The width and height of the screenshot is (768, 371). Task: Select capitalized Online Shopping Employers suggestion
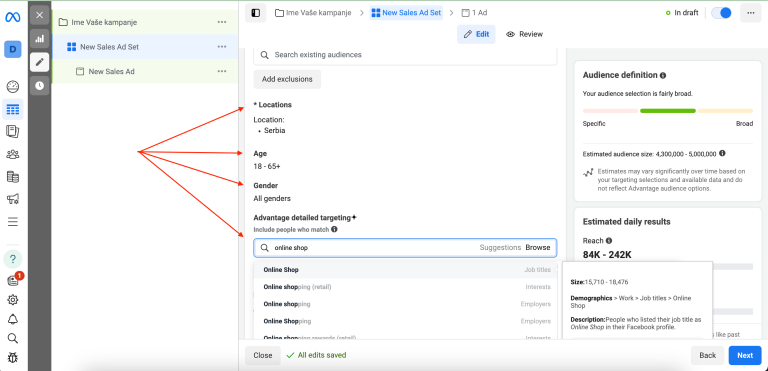click(405, 321)
